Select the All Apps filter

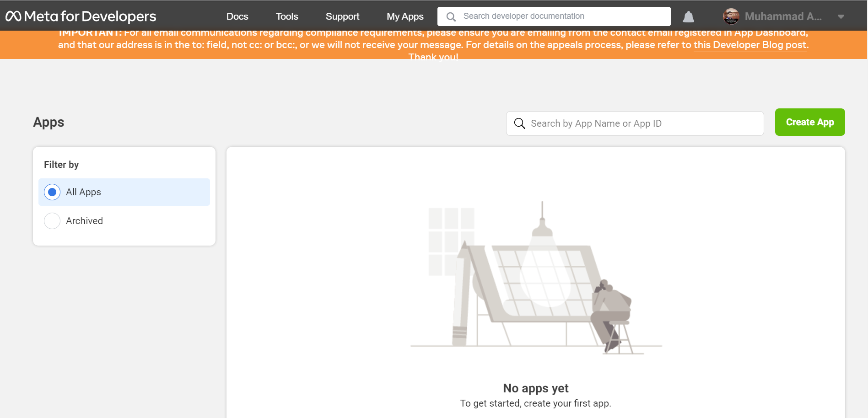pos(124,192)
